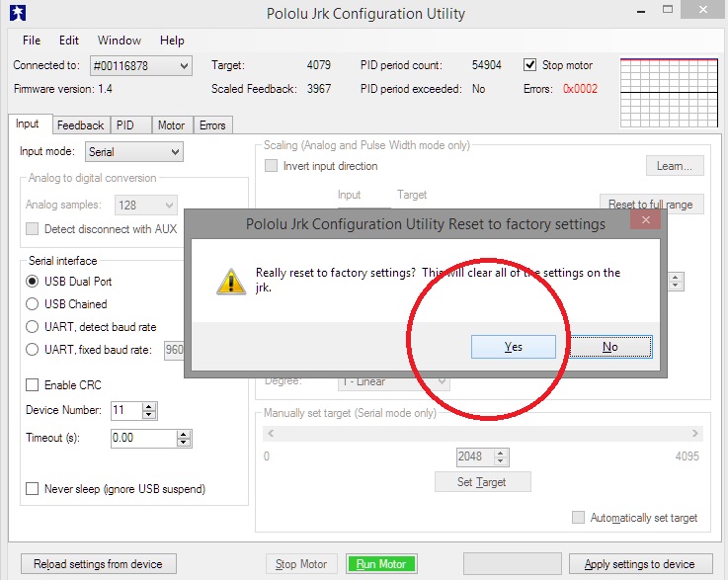
Task: Click the Firmware version: 1.4 text
Action: tap(63, 89)
